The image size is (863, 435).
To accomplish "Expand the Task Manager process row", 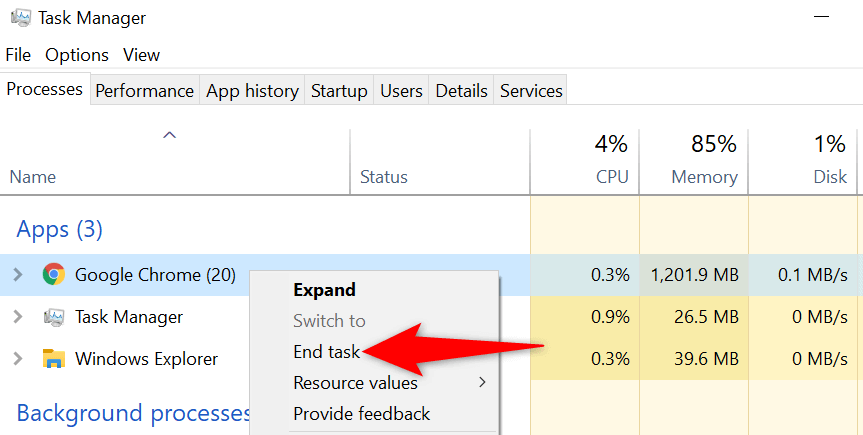I will 17,317.
